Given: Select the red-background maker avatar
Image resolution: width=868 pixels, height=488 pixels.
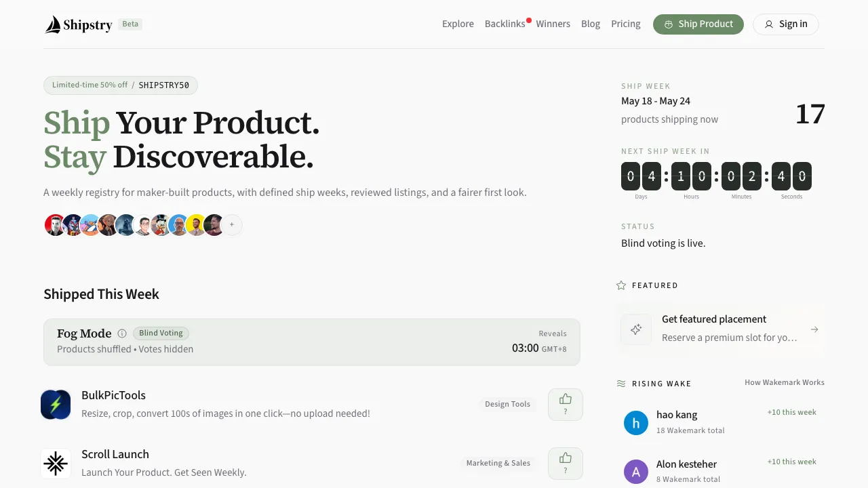Looking at the screenshot, I should pos(55,225).
